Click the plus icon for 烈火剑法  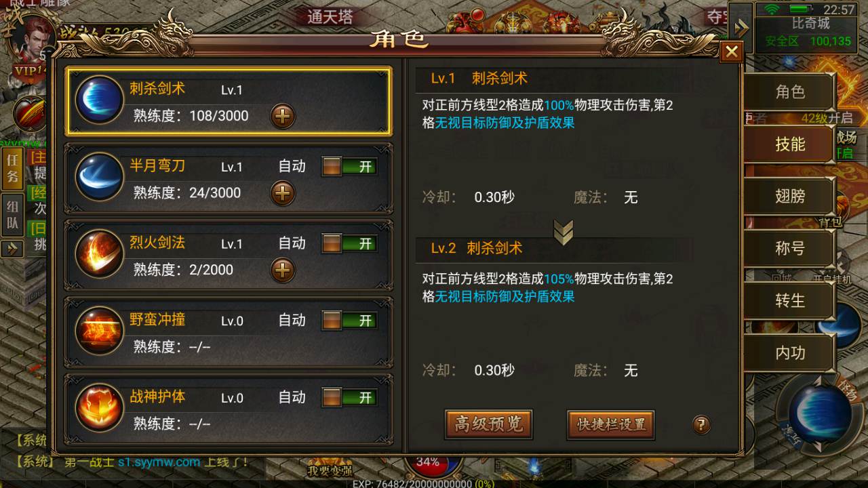283,270
